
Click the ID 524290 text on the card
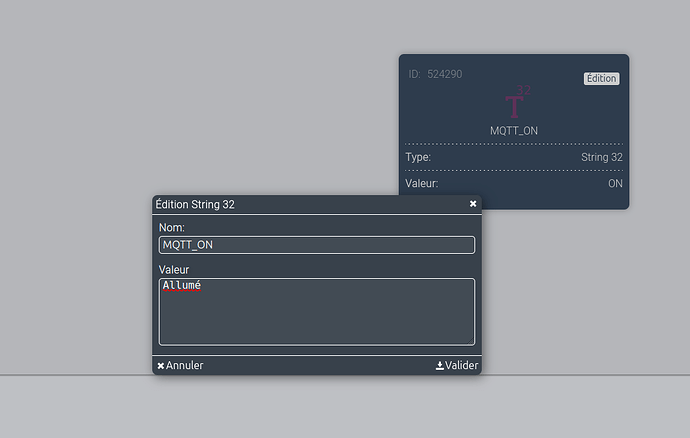[x=435, y=74]
